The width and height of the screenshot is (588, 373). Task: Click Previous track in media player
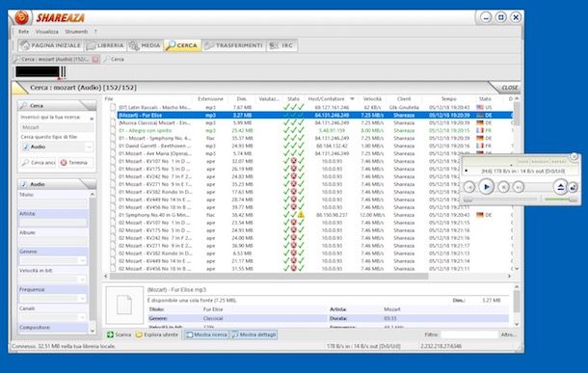469,187
